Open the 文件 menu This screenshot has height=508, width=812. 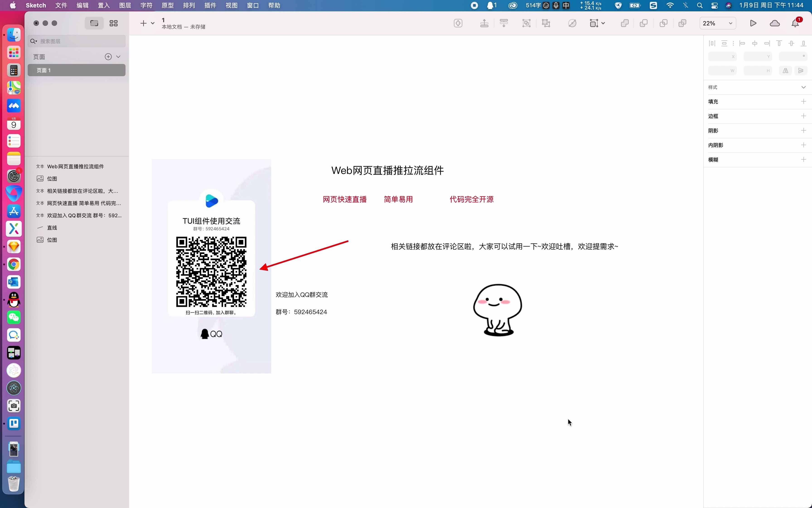61,5
